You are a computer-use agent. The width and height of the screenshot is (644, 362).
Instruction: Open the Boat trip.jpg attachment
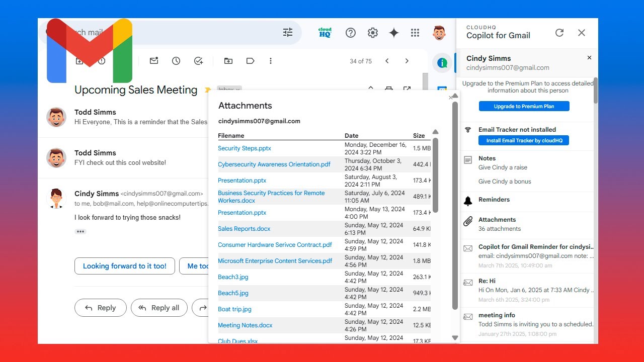(234, 309)
